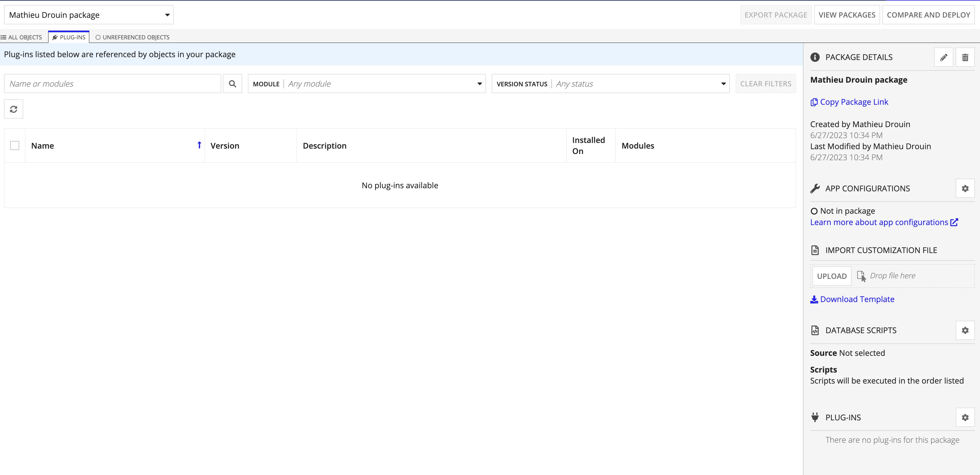Click 'Source Not selected' text
The width and height of the screenshot is (980, 475).
848,353
